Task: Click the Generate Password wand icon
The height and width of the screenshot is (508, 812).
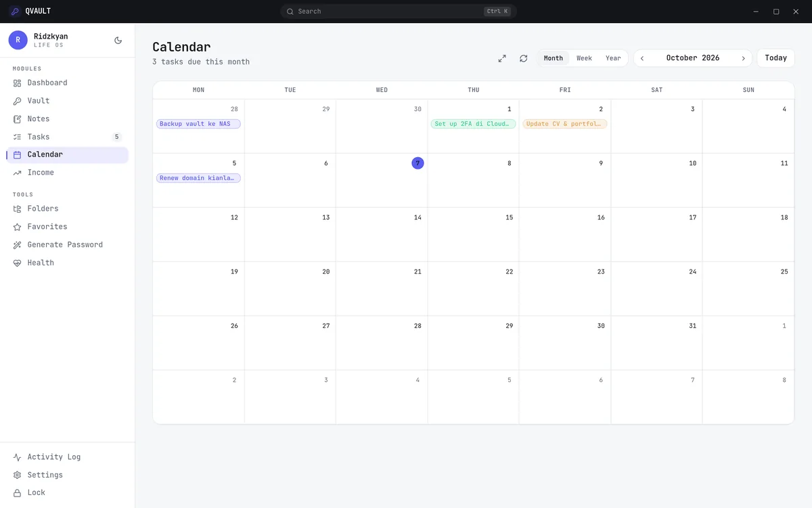Action: (17, 245)
